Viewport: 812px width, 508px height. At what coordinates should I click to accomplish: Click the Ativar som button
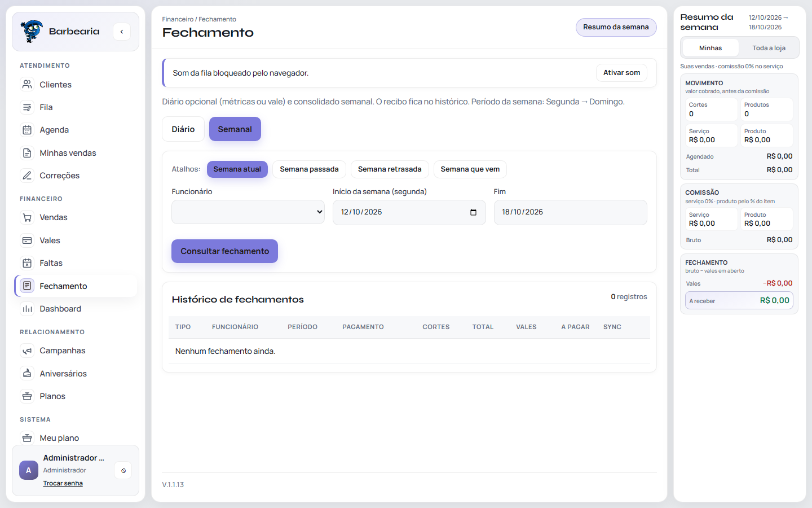coord(622,73)
